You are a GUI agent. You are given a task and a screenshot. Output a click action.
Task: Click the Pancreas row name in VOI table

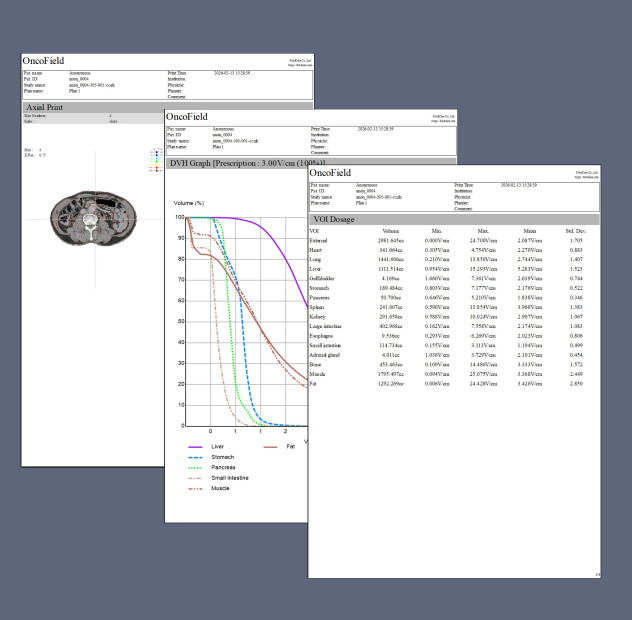point(319,298)
